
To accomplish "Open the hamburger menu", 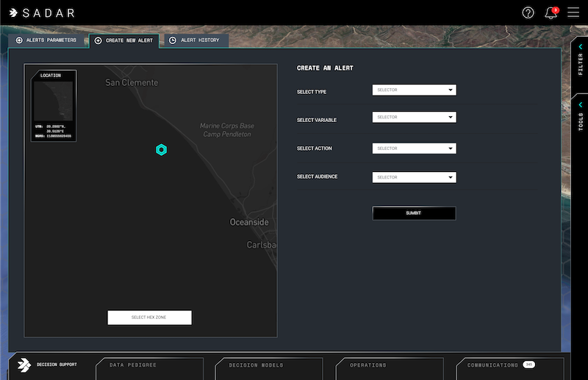I will tap(573, 12).
